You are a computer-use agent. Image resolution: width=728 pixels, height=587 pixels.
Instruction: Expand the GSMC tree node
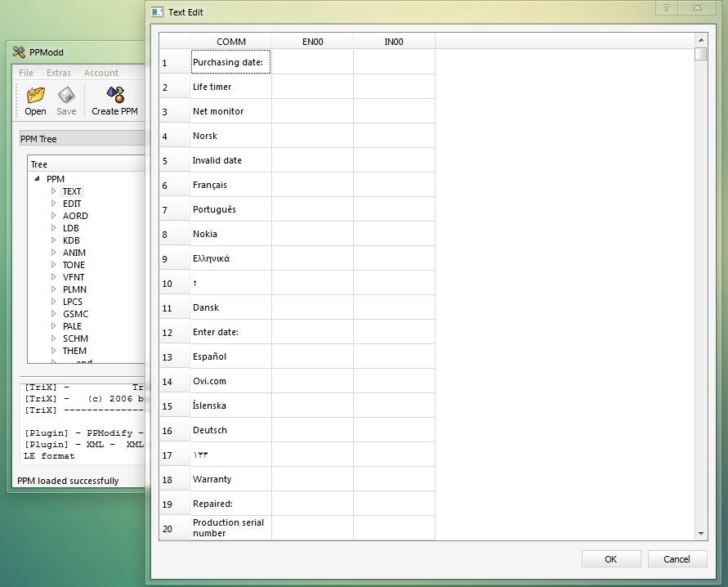point(53,313)
